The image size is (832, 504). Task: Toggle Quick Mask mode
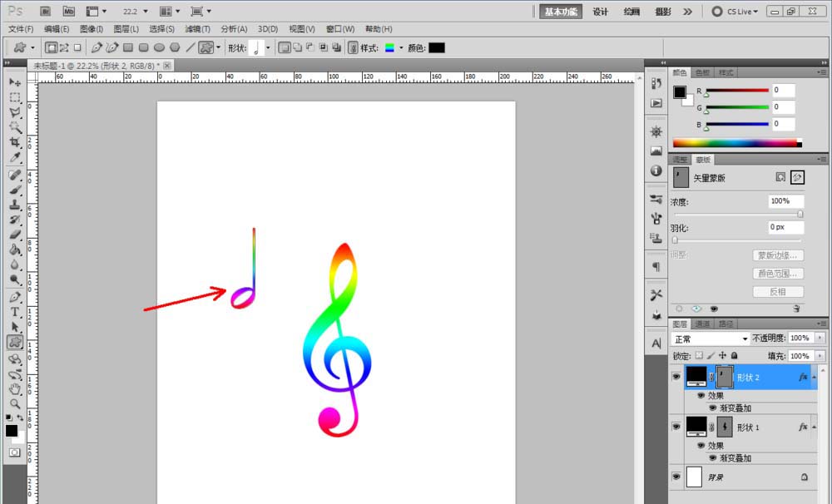15,452
